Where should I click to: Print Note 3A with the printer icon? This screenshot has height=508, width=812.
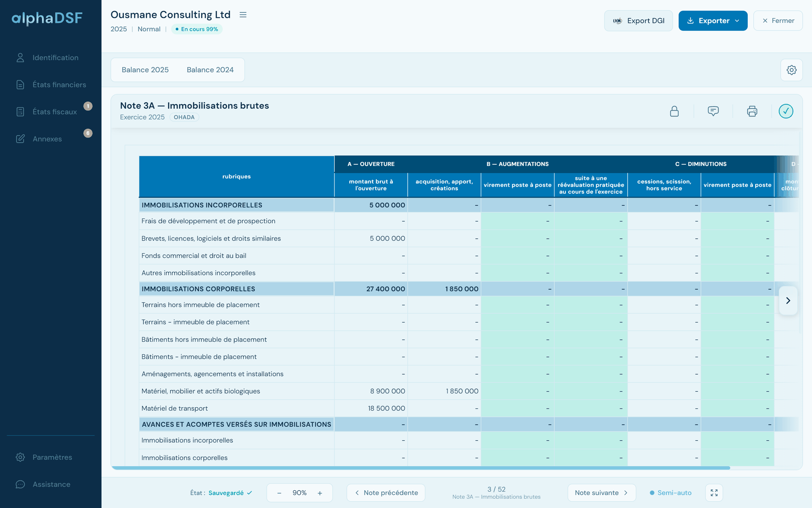click(752, 111)
